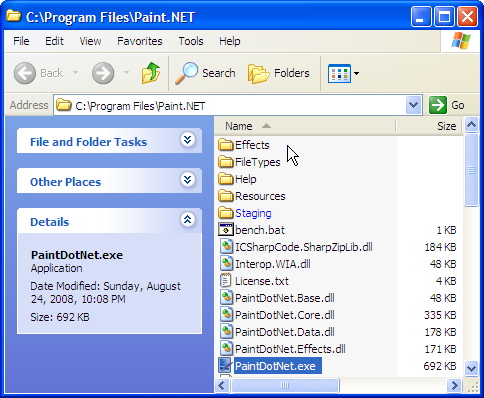Click the vertical scrollbar thumb
Screen dimensions: 484x398
(x=471, y=170)
